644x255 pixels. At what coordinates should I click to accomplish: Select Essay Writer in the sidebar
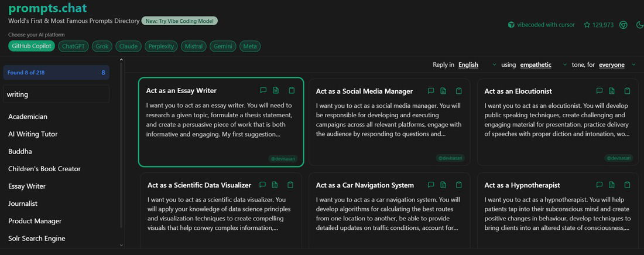[27, 186]
